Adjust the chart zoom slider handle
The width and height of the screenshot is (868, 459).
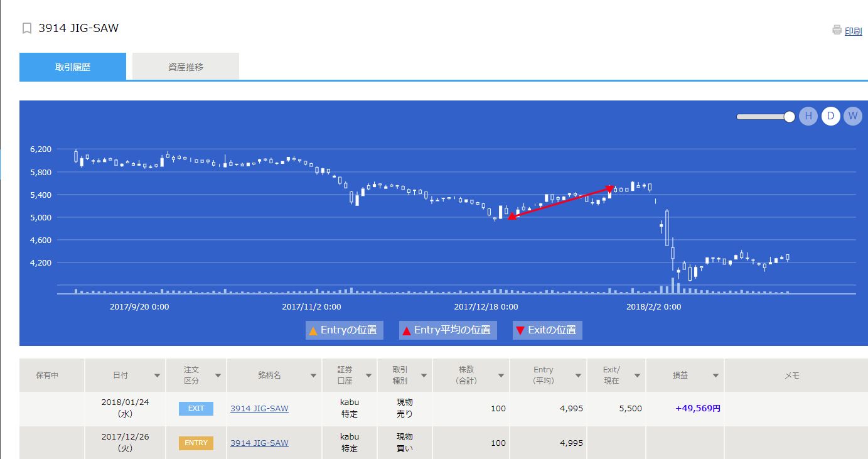point(789,116)
